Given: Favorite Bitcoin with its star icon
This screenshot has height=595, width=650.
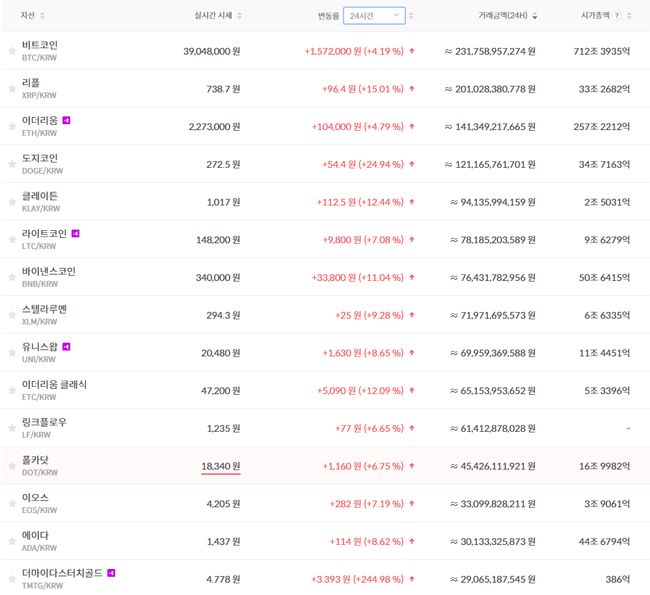Looking at the screenshot, I should point(12,51).
